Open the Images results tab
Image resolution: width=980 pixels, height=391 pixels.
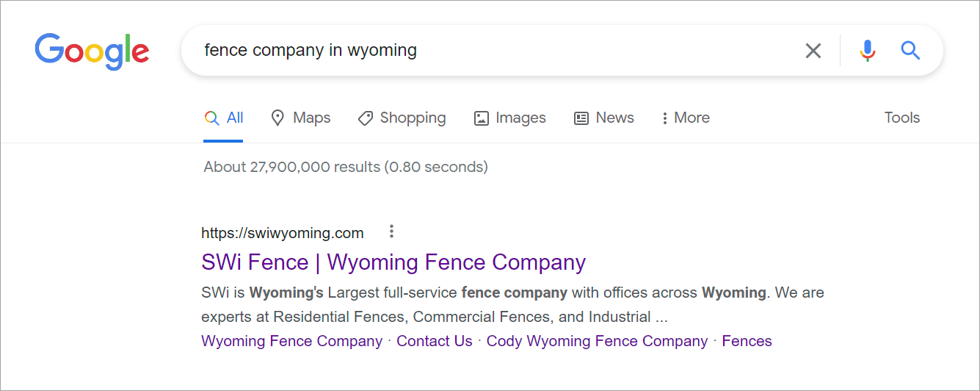point(510,118)
